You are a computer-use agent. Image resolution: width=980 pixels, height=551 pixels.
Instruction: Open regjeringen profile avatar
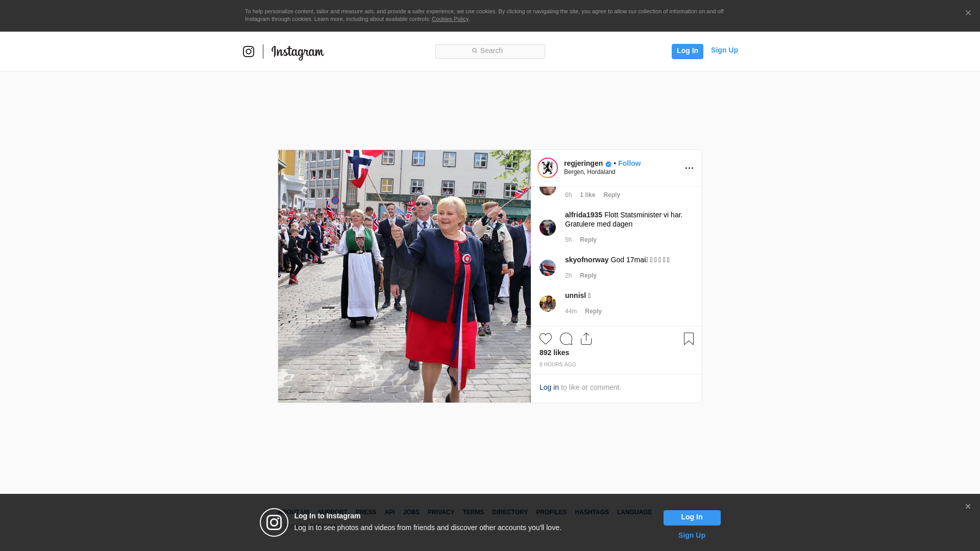[548, 168]
